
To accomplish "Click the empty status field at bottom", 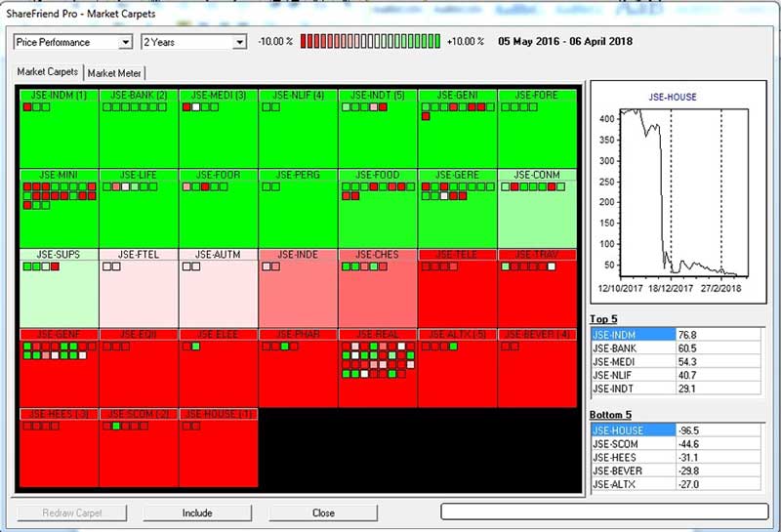I will click(x=604, y=512).
